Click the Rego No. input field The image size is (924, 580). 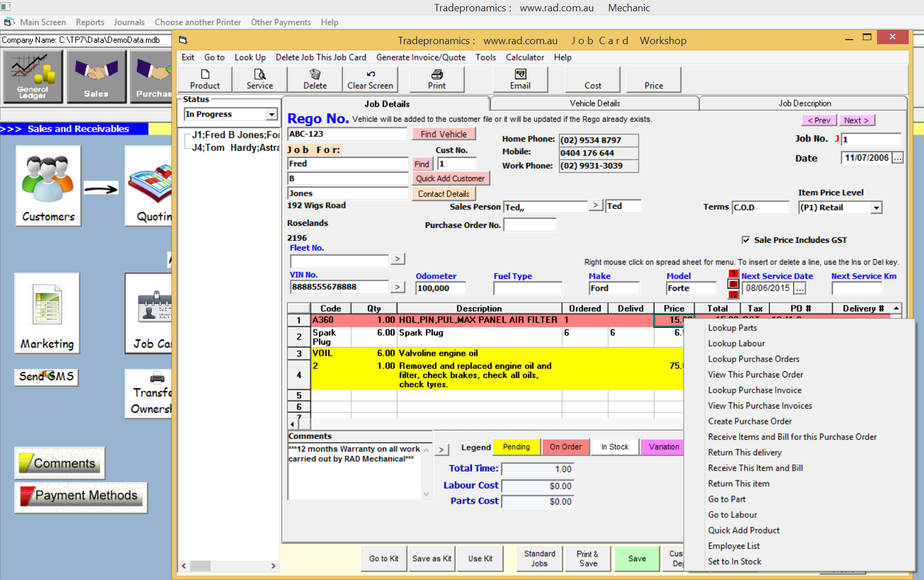[x=347, y=134]
